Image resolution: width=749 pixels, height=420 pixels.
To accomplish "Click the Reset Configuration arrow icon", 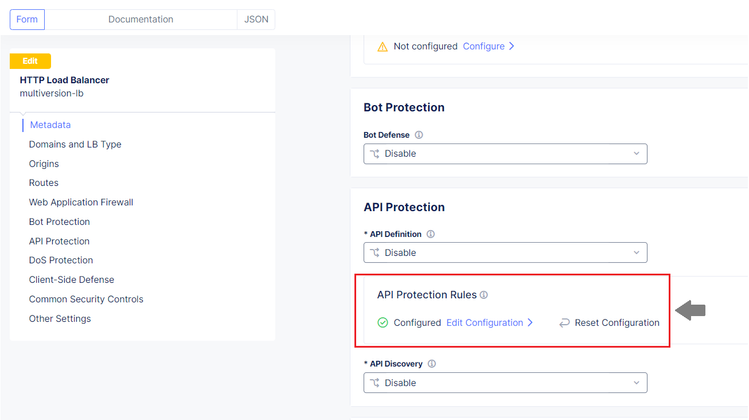I will point(565,323).
